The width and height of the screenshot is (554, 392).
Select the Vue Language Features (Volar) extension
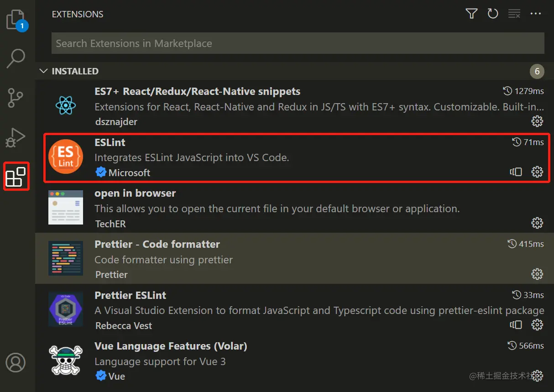point(171,346)
